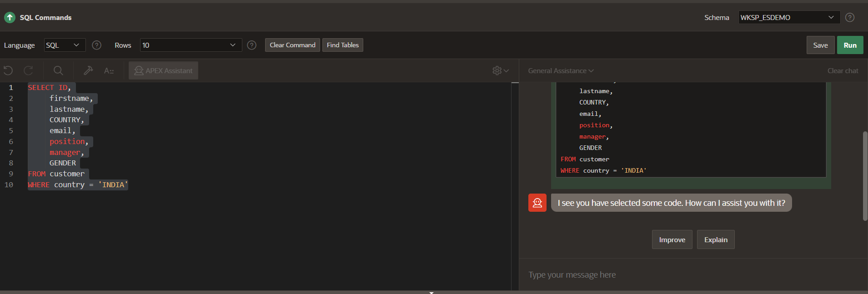Click the help icon beside Rows
Image resolution: width=868 pixels, height=294 pixels.
tap(251, 45)
